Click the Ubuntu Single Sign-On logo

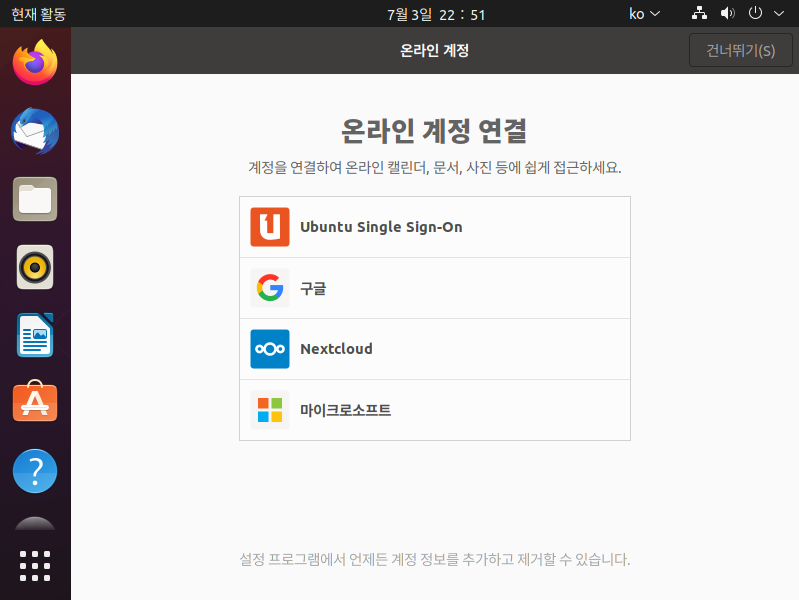pyautogui.click(x=270, y=227)
